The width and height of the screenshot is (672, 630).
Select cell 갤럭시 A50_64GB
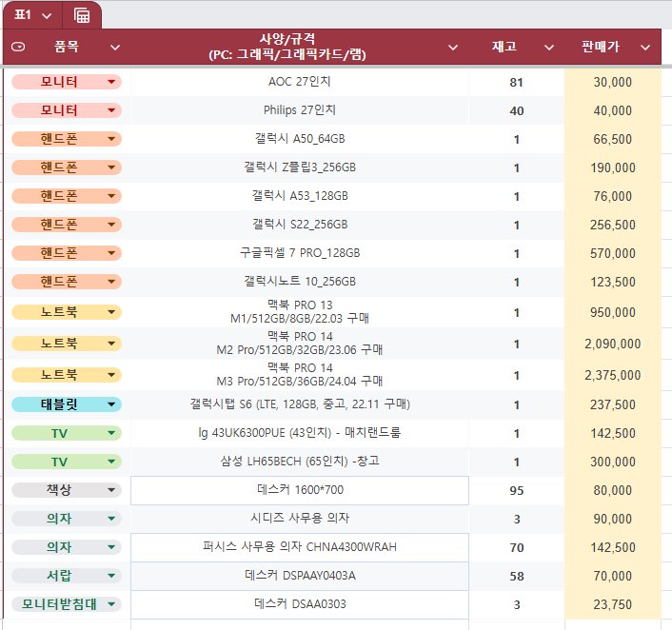(x=300, y=139)
